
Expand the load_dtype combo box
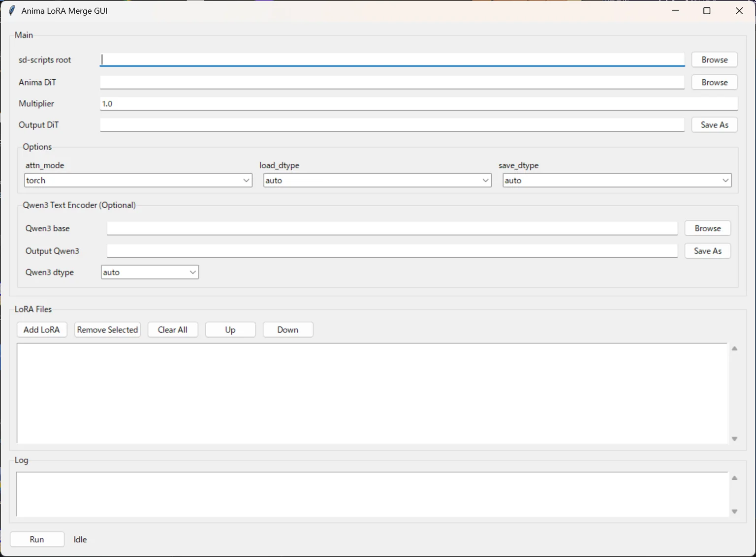click(378, 180)
